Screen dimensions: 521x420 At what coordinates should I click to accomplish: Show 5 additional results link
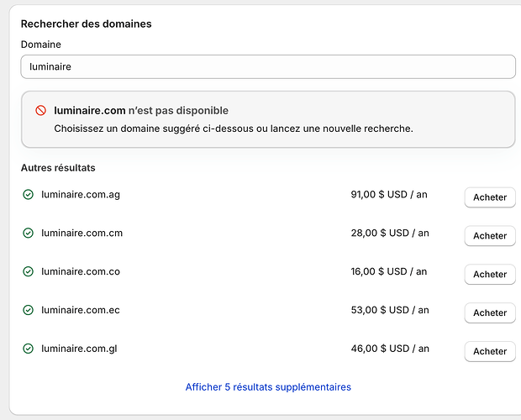pyautogui.click(x=268, y=387)
